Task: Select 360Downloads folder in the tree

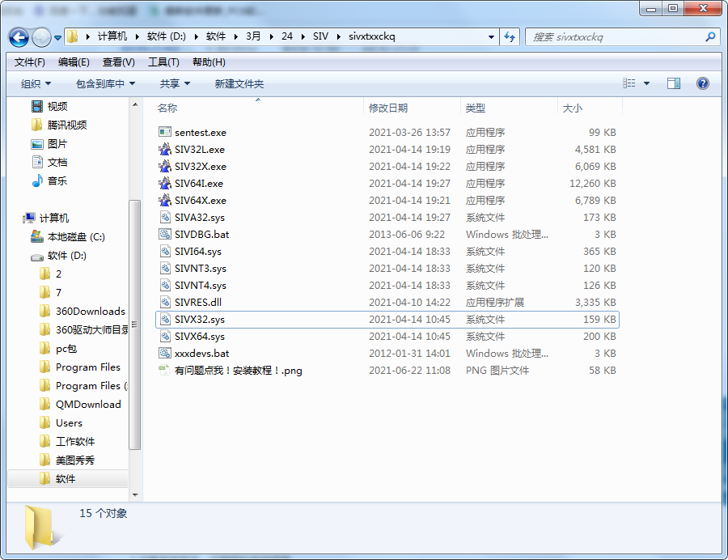Action: [x=90, y=312]
